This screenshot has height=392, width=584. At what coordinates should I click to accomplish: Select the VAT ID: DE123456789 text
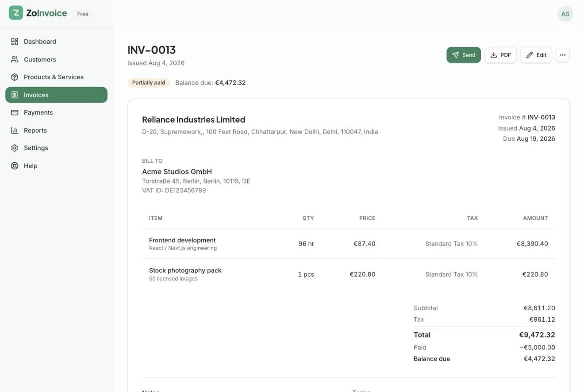click(174, 190)
